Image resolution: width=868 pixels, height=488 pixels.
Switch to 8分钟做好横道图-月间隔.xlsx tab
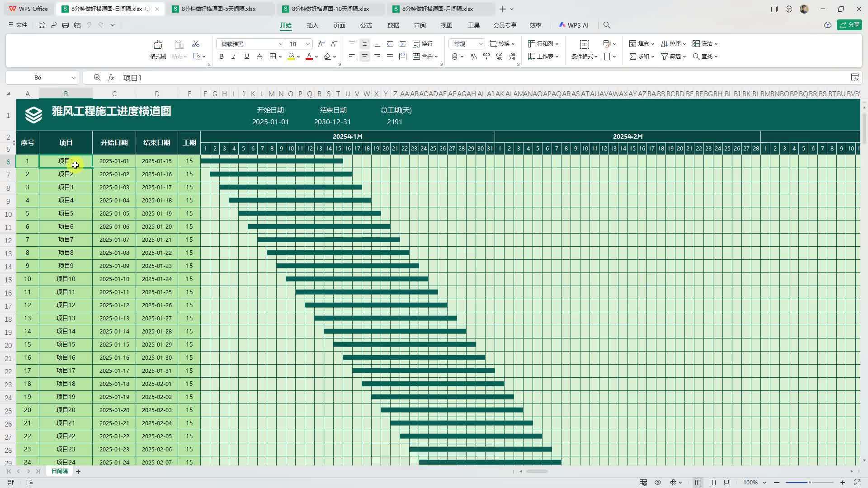437,9
